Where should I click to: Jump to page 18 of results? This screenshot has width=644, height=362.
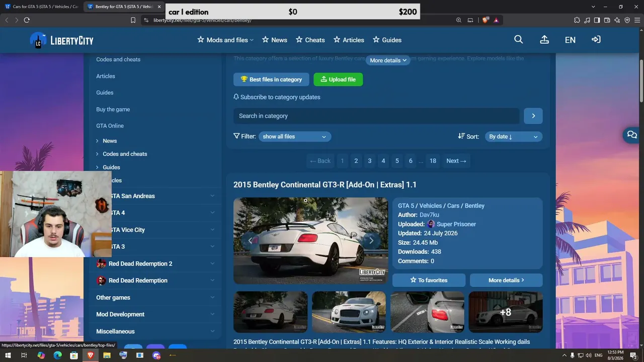tap(433, 161)
